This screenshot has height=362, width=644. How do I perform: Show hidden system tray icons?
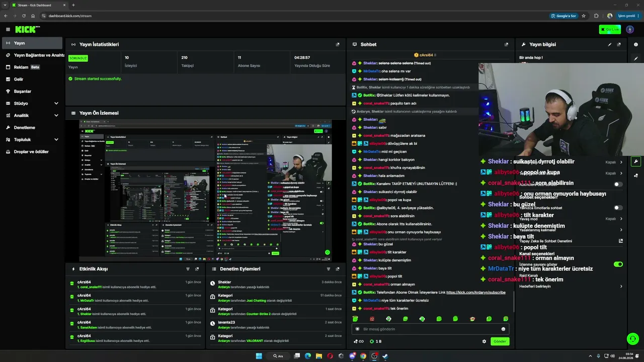[590, 356]
